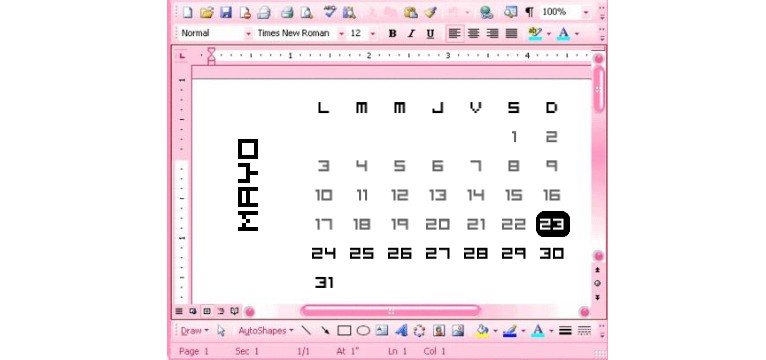Jump to next page double-arrow button

pyautogui.click(x=597, y=297)
